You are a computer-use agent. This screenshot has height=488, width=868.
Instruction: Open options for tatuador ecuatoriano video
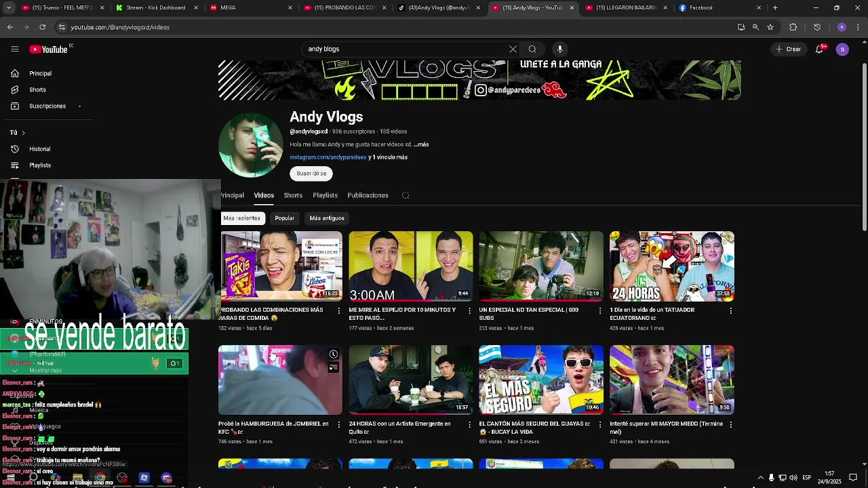point(730,310)
